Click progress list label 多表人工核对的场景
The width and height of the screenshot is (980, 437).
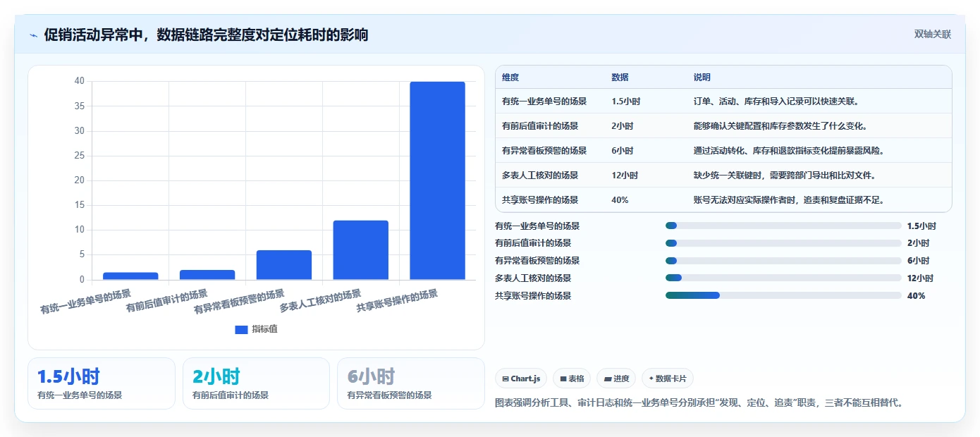click(x=533, y=278)
